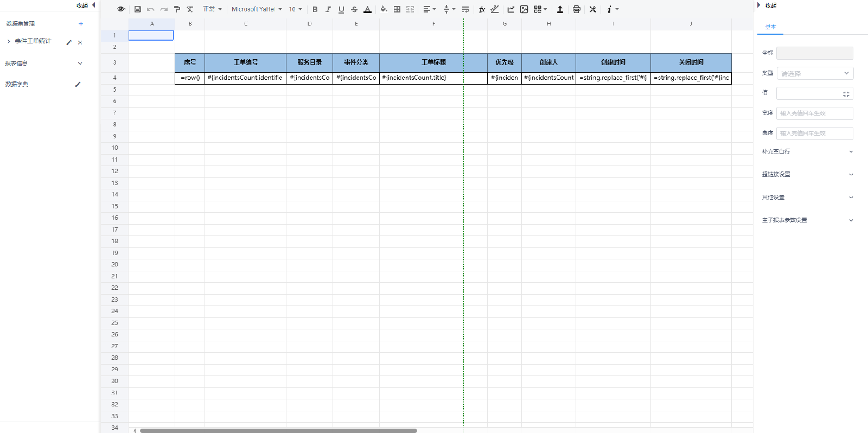Select the =row() cell
This screenshot has height=433, width=868.
coord(190,78)
